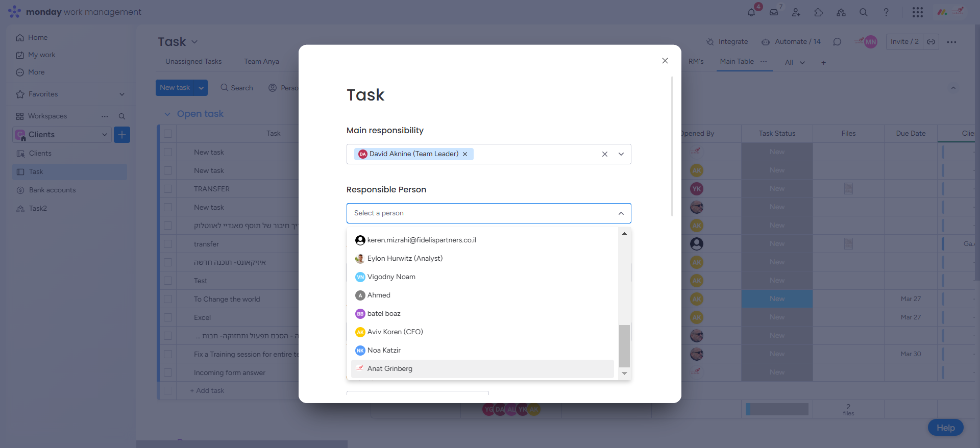Open the notifications bell

coord(751,12)
